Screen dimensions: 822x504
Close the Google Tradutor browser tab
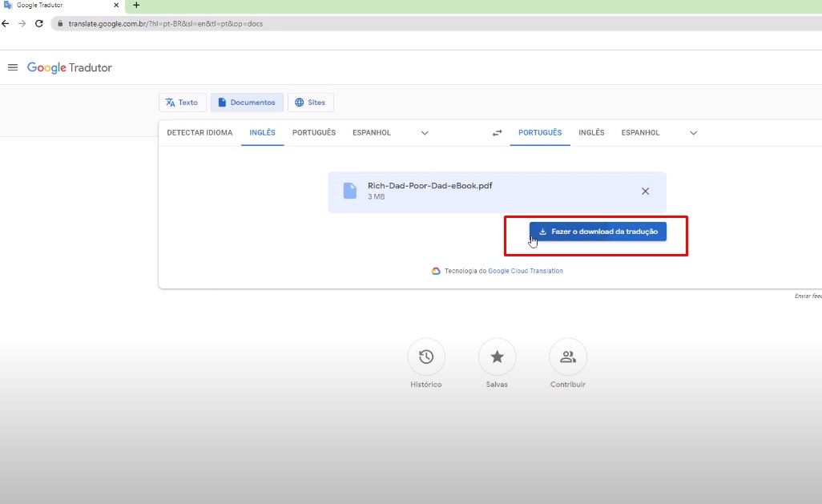[116, 6]
